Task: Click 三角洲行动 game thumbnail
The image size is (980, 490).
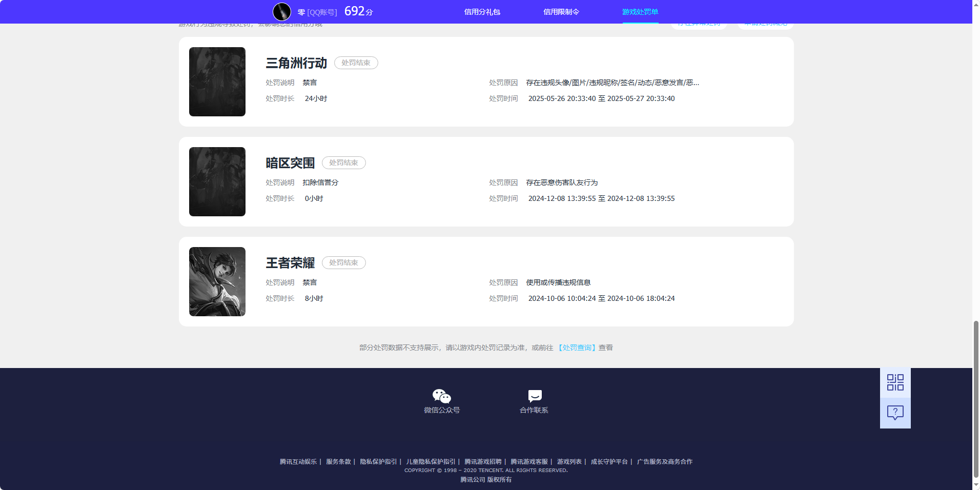Action: pos(217,81)
